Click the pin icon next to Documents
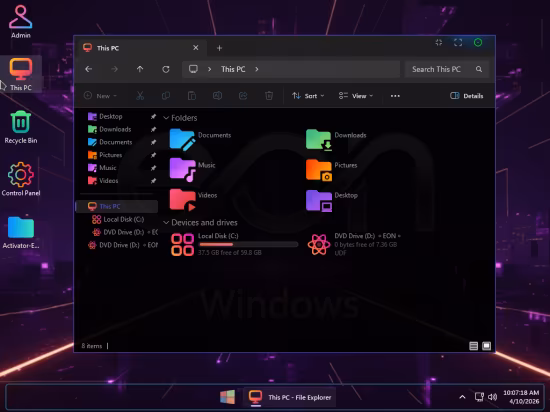 (153, 142)
